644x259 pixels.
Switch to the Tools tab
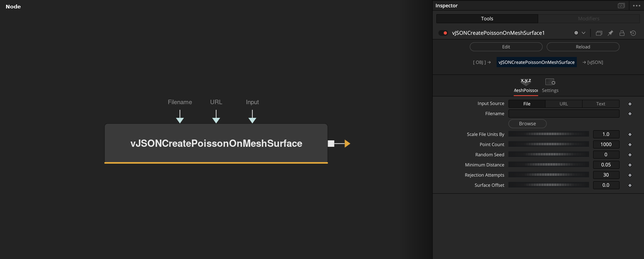(x=487, y=18)
